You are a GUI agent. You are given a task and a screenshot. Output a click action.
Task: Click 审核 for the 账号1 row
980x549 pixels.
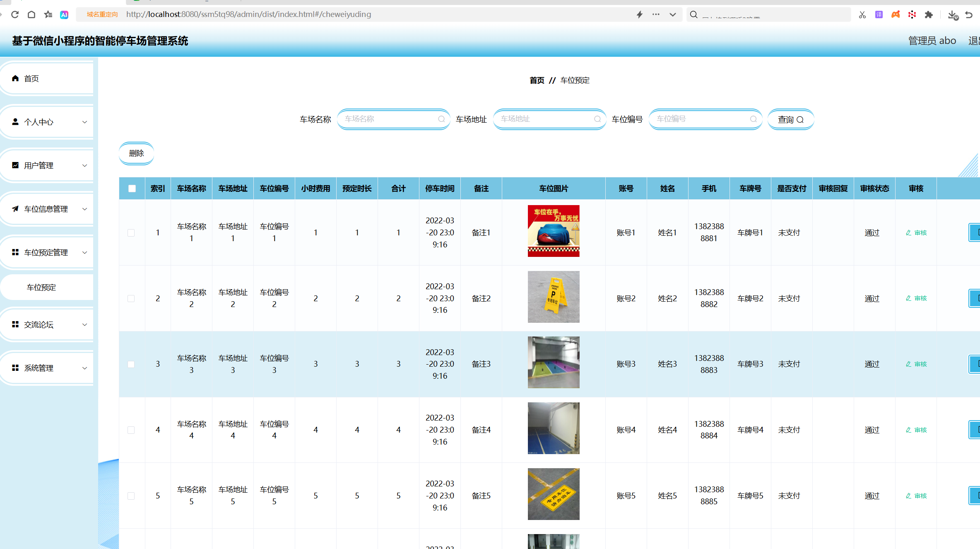tap(916, 233)
